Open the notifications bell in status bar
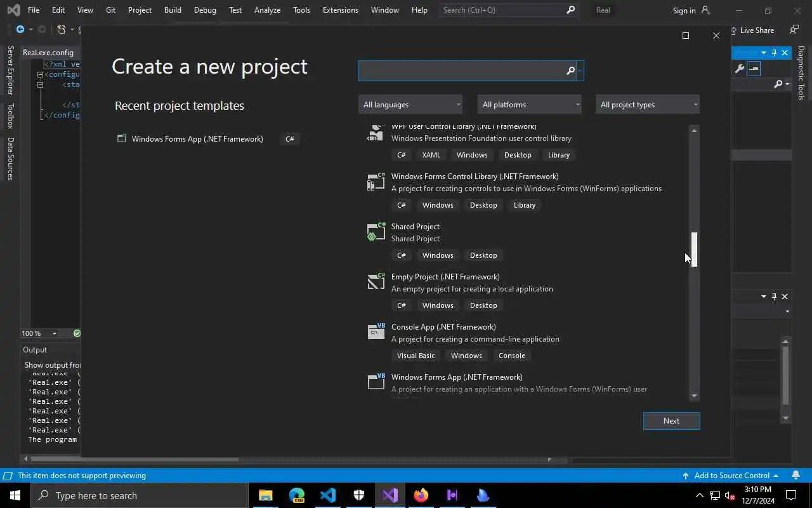The width and height of the screenshot is (812, 508). pyautogui.click(x=796, y=475)
